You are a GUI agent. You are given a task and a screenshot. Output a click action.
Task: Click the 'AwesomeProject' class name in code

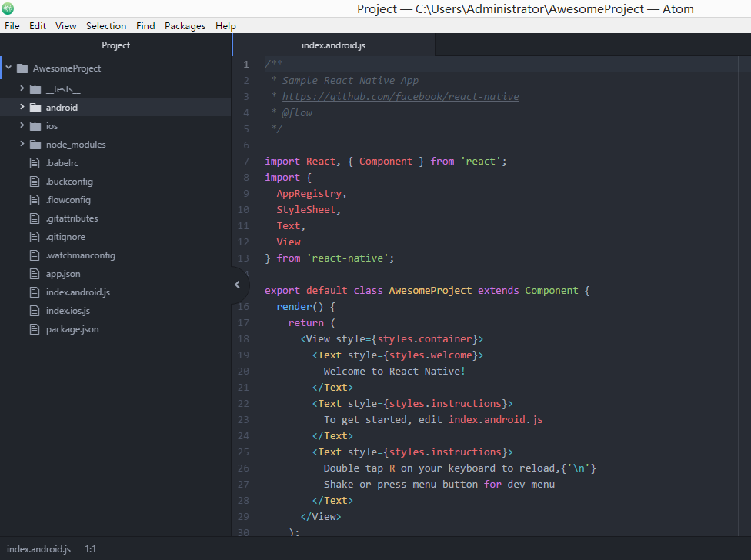pos(430,291)
